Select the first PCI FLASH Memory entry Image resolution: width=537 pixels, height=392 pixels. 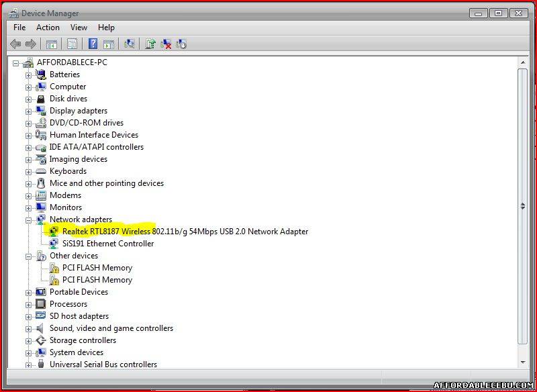coord(97,268)
